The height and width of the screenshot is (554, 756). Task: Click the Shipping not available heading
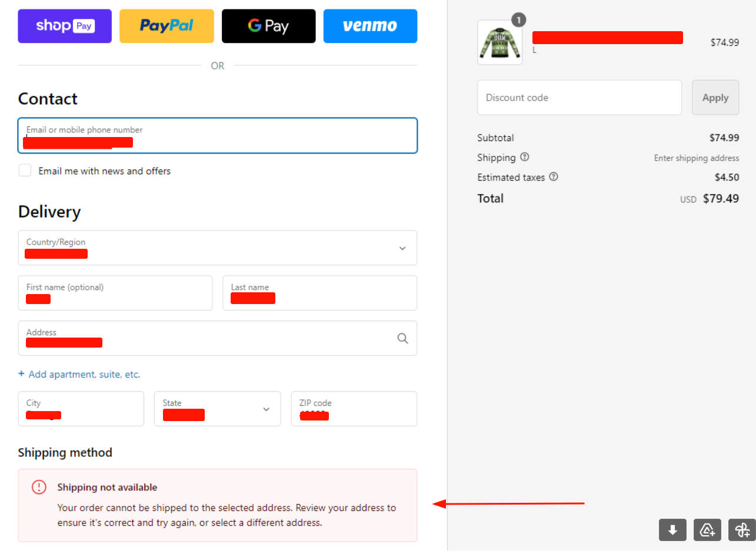(x=107, y=487)
